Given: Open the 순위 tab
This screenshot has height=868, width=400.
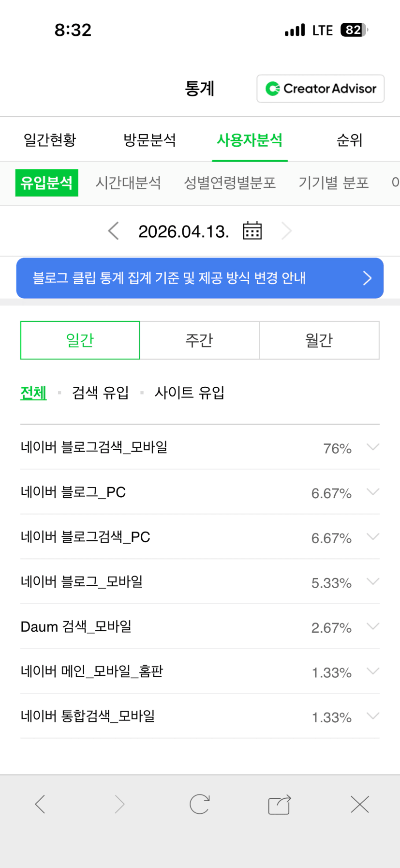Looking at the screenshot, I should (349, 140).
